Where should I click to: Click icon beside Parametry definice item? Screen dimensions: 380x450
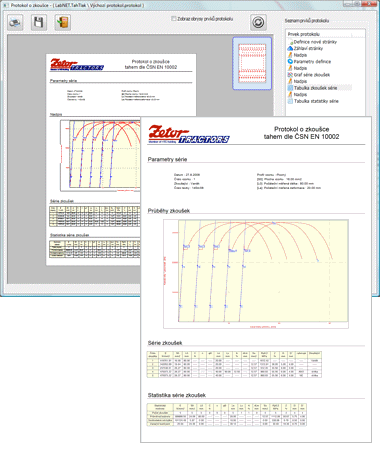[x=290, y=61]
